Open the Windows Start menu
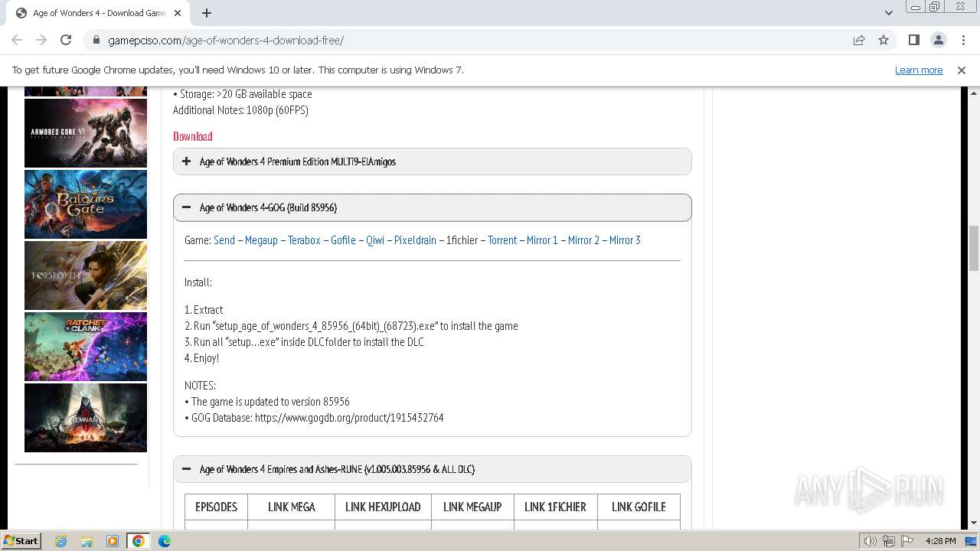 [x=21, y=540]
